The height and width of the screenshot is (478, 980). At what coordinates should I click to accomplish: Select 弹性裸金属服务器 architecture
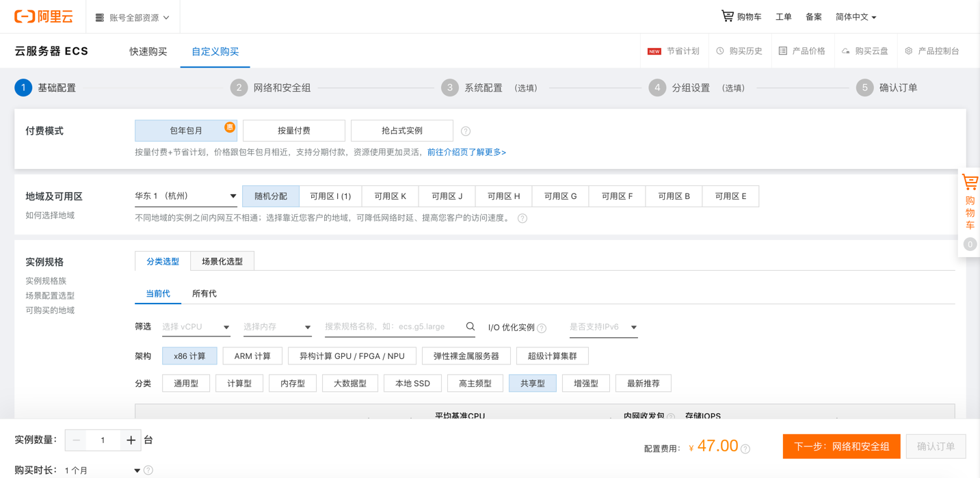pyautogui.click(x=466, y=356)
